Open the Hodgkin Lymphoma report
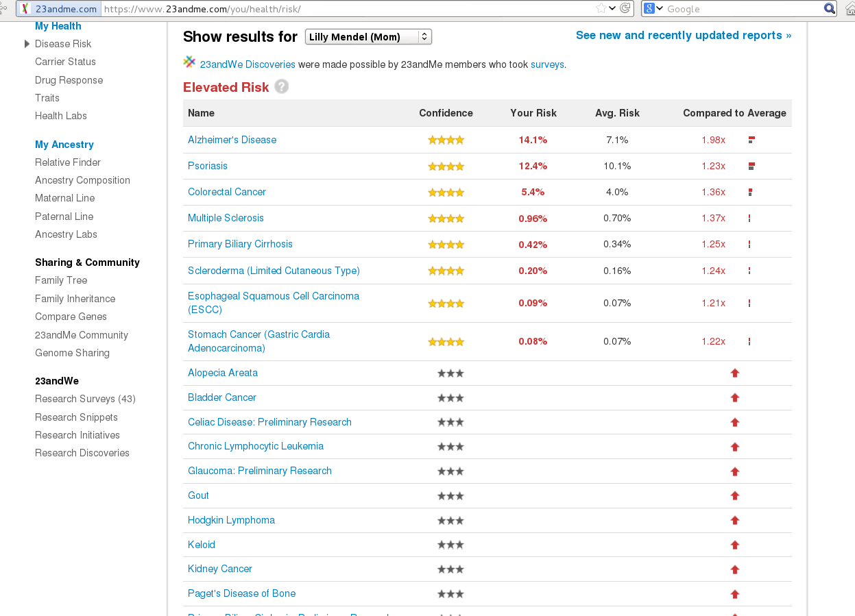 pos(232,520)
